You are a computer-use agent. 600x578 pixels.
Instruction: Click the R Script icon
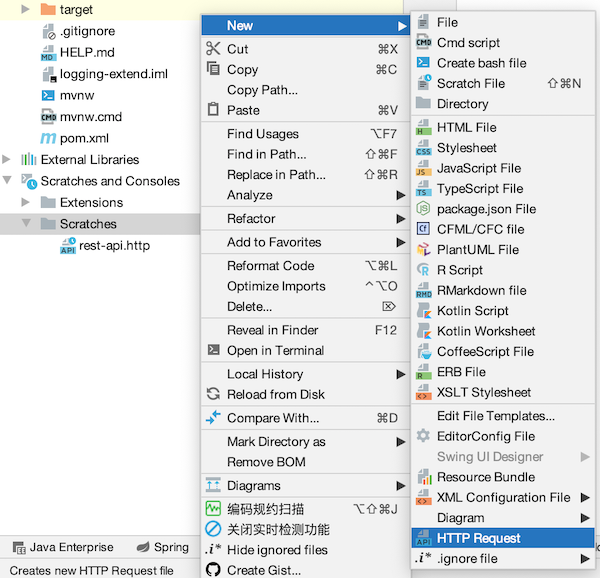(423, 270)
